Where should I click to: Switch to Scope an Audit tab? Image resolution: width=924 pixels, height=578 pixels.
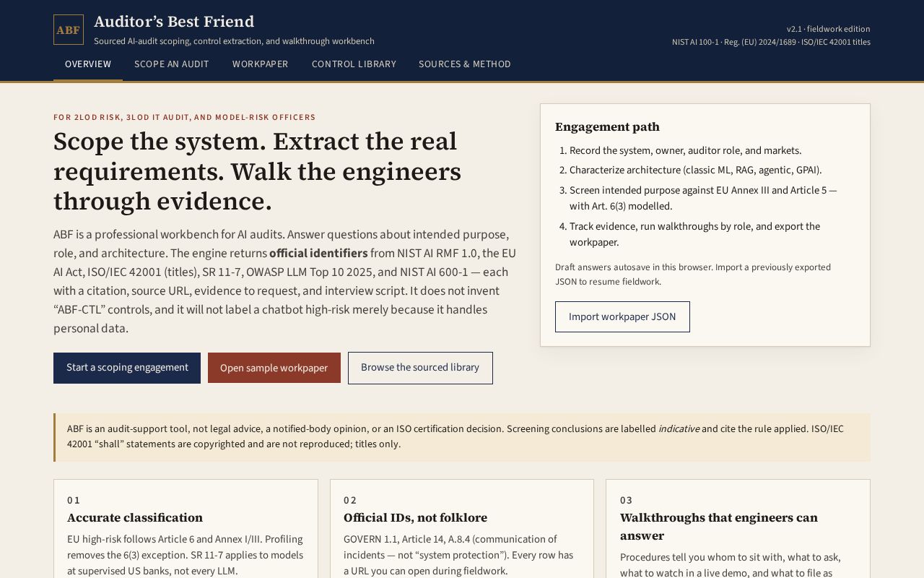172,64
